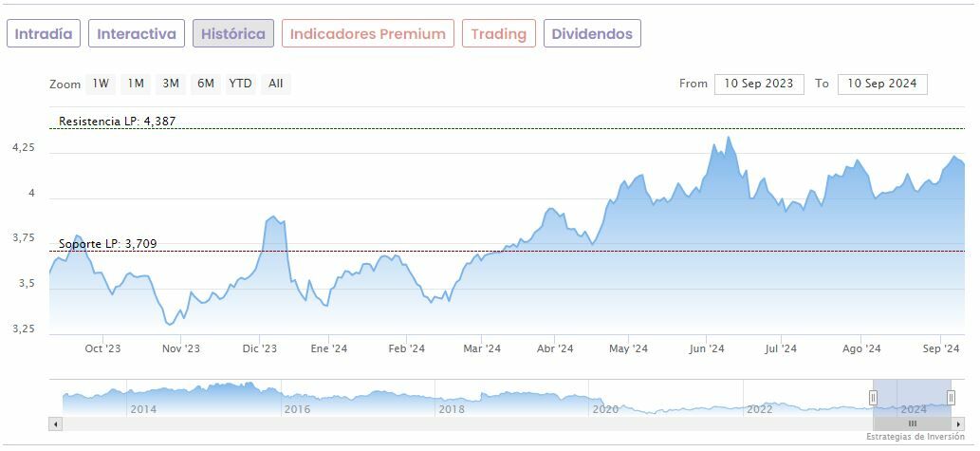Click the To date field
The width and height of the screenshot is (980, 451).
tap(882, 84)
